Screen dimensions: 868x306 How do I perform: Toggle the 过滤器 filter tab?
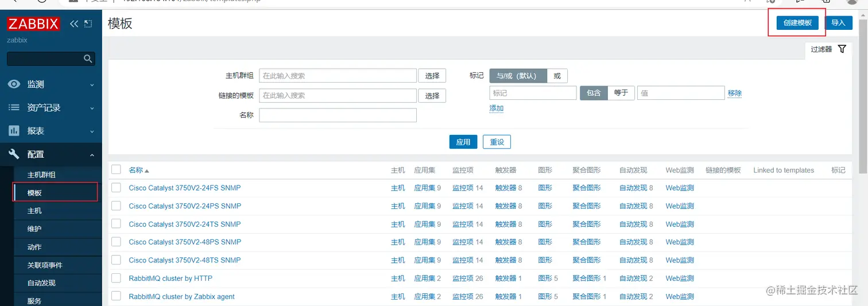pos(828,49)
